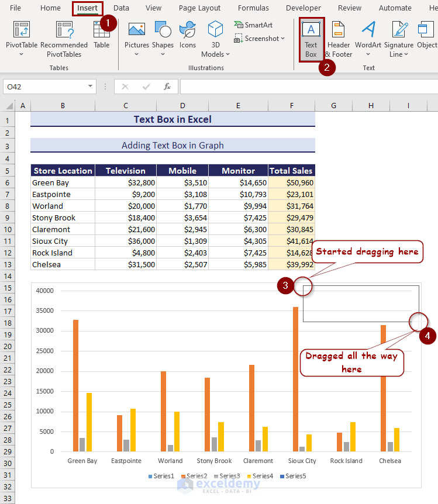
Task: Open the Name Box dropdown arrow
Action: (x=91, y=86)
